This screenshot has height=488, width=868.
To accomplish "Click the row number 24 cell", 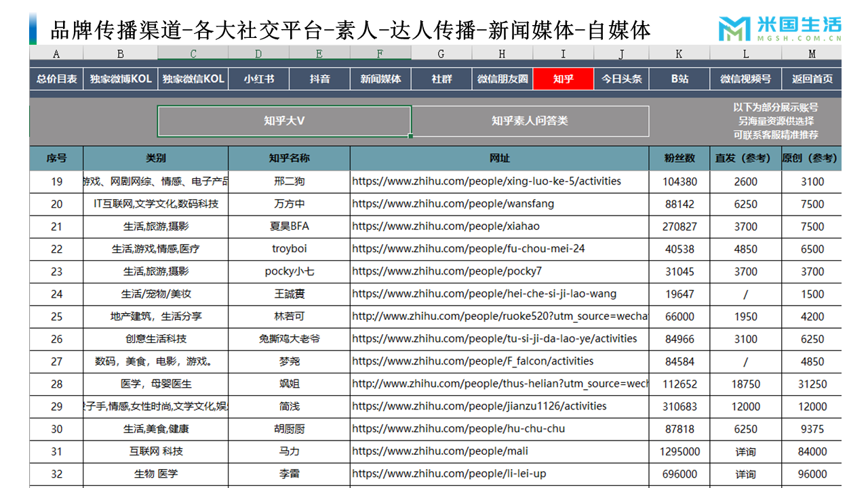I will coord(56,294).
